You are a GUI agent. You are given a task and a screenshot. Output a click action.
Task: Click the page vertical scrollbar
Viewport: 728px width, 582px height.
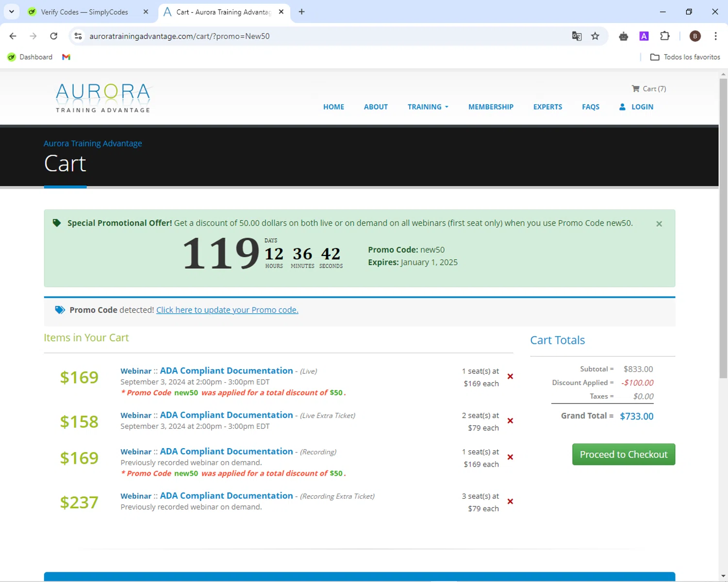point(723,228)
